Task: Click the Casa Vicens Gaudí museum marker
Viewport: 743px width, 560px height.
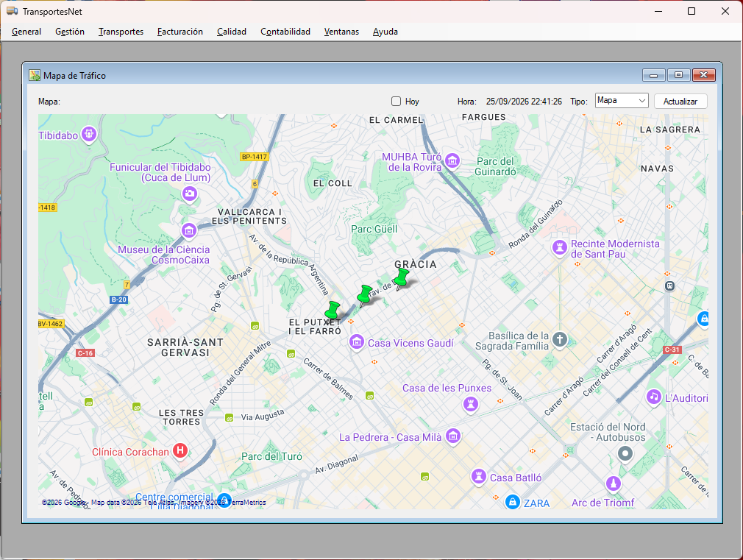Action: click(356, 342)
